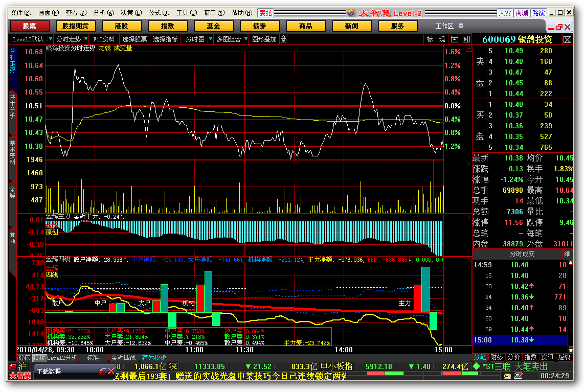The image size is (585, 392).
Task: Click 选择股票 in chart toolbar
Action: (x=134, y=39)
